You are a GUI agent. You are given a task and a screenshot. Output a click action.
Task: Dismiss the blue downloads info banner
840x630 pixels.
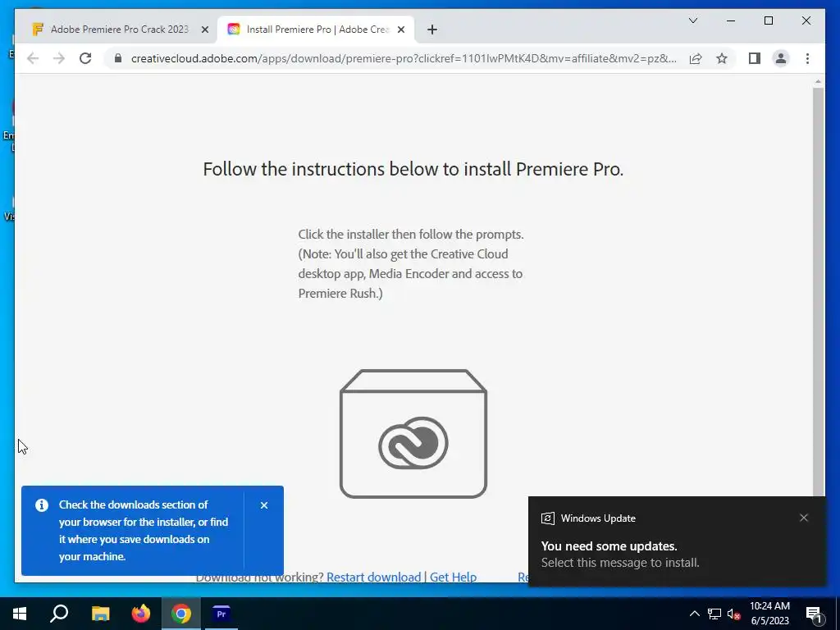tap(264, 505)
